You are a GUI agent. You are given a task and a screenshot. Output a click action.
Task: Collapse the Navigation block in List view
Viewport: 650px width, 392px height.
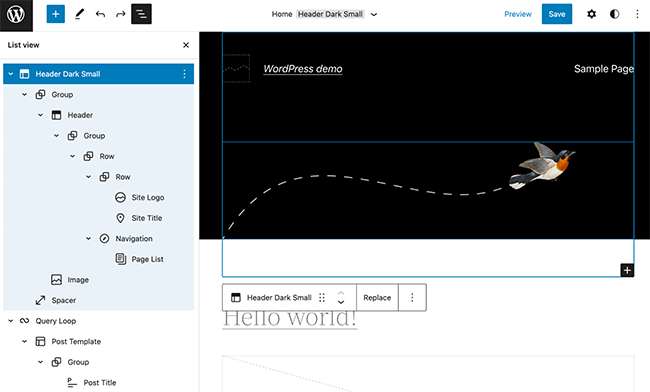pyautogui.click(x=88, y=239)
